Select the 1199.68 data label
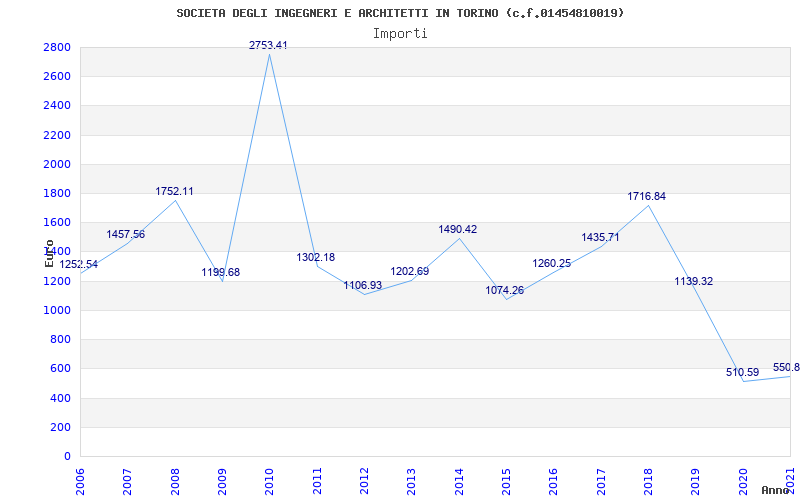This screenshot has height=500, width=800. tap(220, 272)
